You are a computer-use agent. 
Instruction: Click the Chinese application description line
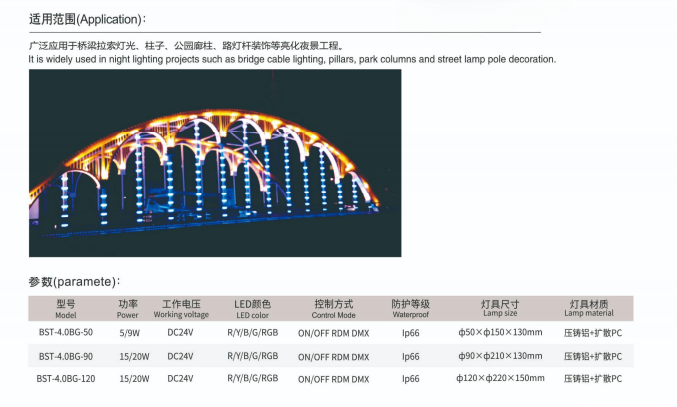185,46
